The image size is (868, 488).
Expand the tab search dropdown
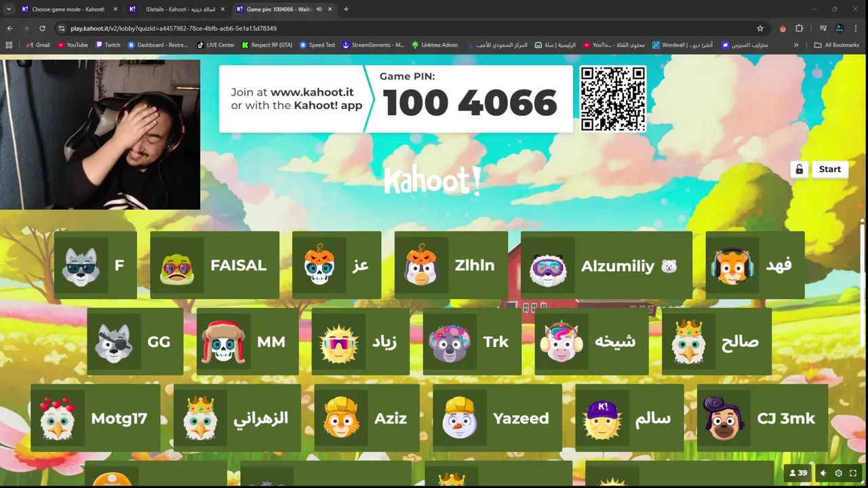click(x=8, y=9)
